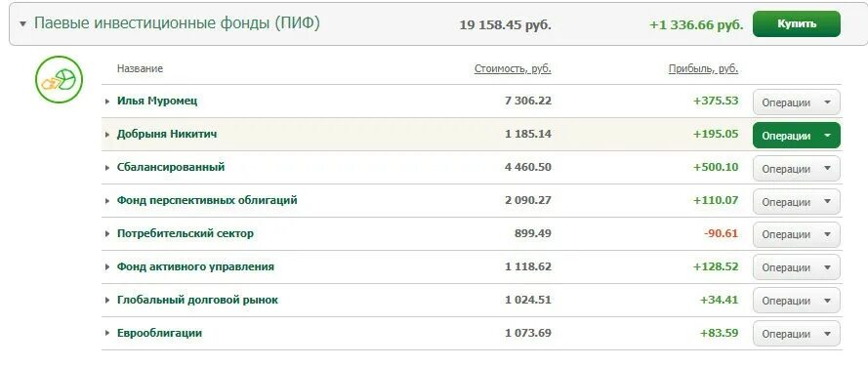Expand the Сбалансированный row triangle
The image size is (868, 366).
[107, 168]
